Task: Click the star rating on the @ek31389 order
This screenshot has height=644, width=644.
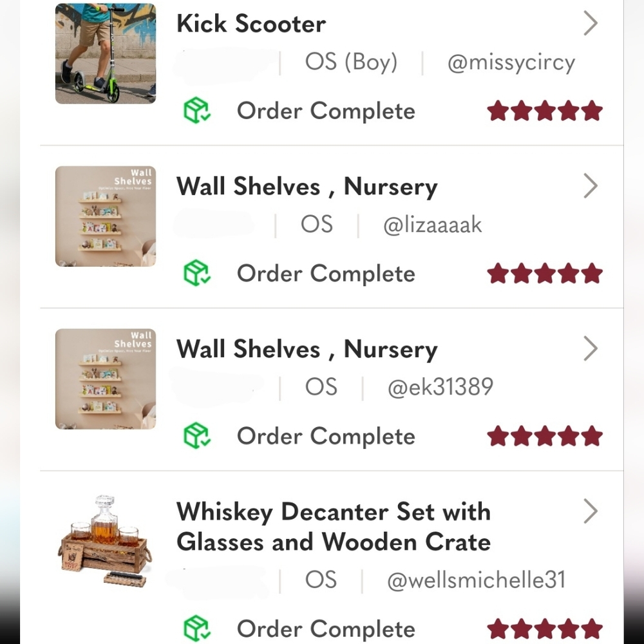Action: [x=545, y=436]
